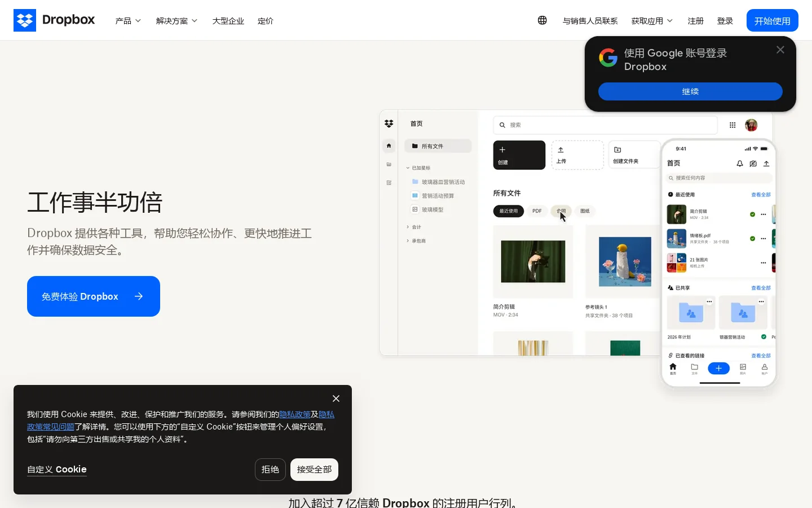Go to 定价 page
Image resolution: width=812 pixels, height=508 pixels.
265,21
